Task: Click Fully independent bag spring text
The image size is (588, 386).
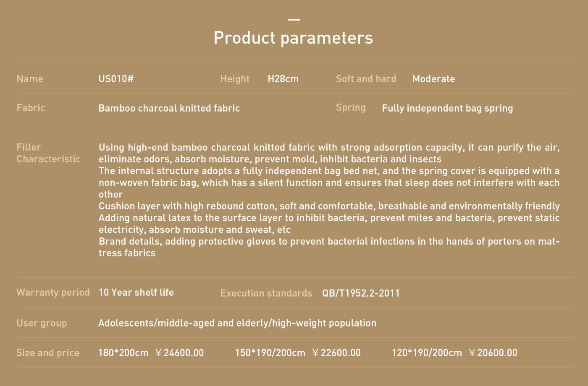Action: pos(447,108)
